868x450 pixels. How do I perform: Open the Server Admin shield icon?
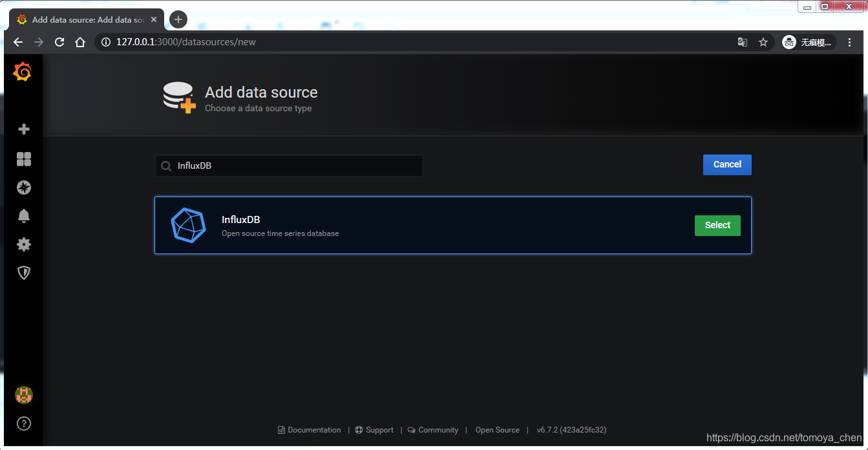[24, 273]
